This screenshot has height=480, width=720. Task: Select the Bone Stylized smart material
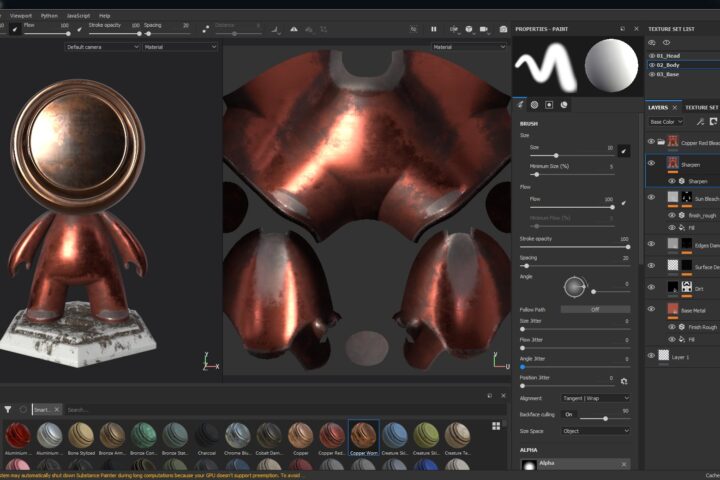pyautogui.click(x=81, y=438)
